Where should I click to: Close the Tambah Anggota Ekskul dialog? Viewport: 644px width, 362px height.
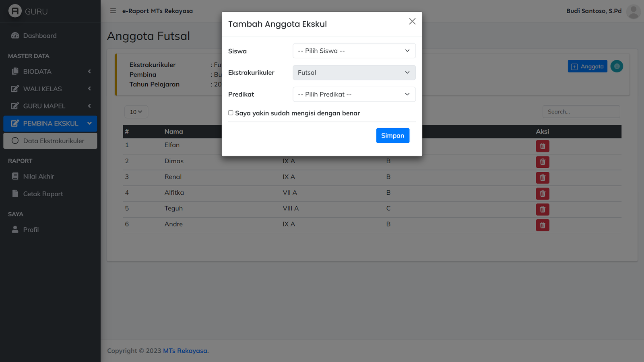click(x=412, y=21)
